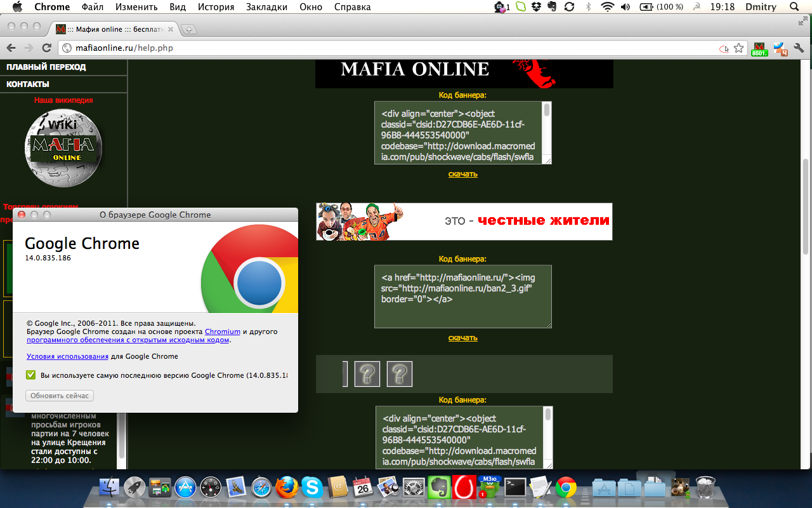
Task: Click the Chromium link in the About dialog
Action: pos(222,331)
